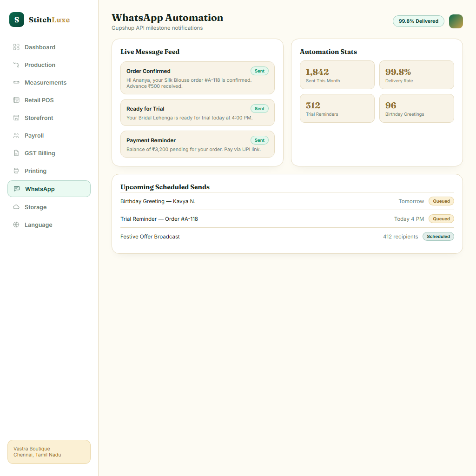476x476 pixels.
Task: Click Upcoming Scheduled Sends heading
Action: [x=165, y=187]
